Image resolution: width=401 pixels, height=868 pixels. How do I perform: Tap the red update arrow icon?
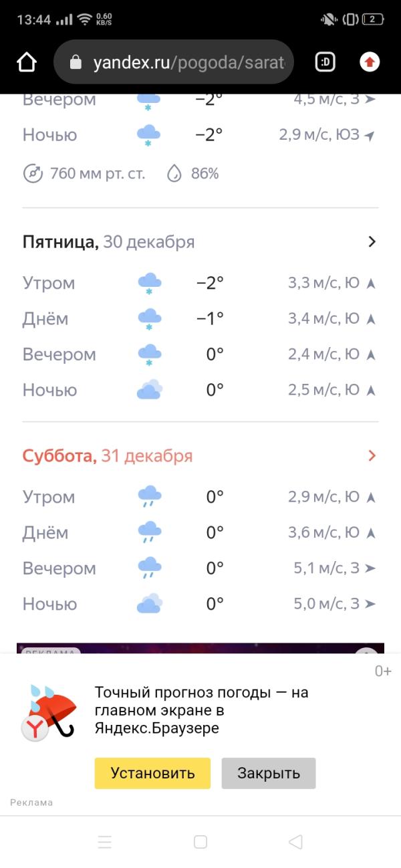[x=370, y=62]
